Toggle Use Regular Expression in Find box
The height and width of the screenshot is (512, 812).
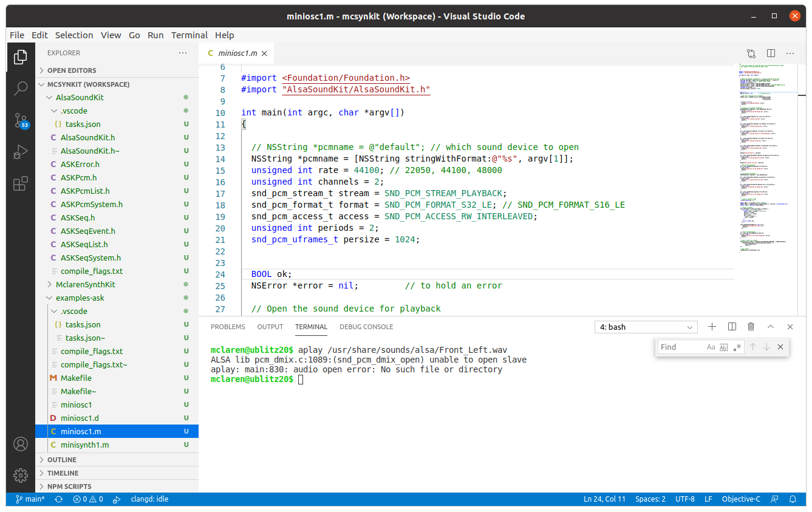click(x=737, y=347)
